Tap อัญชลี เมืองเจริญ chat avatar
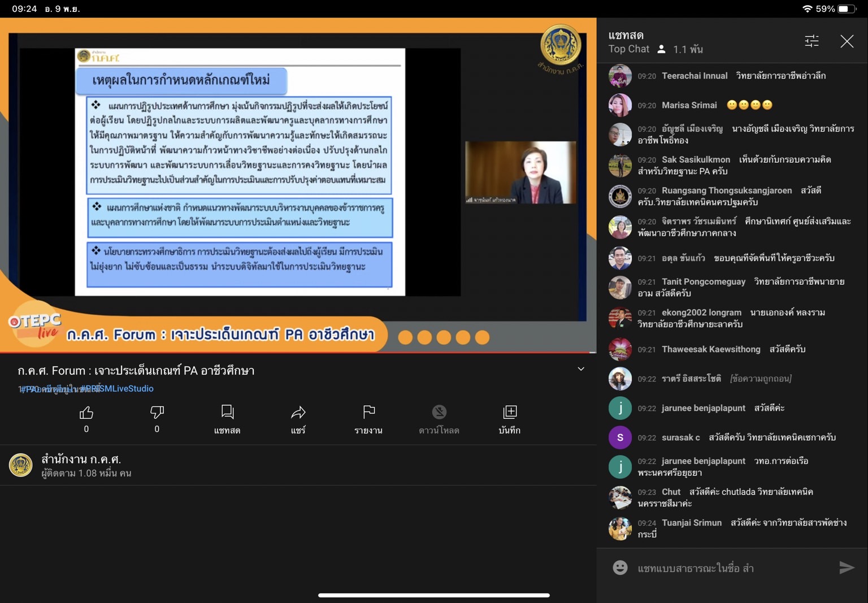The width and height of the screenshot is (868, 603). pos(620,135)
